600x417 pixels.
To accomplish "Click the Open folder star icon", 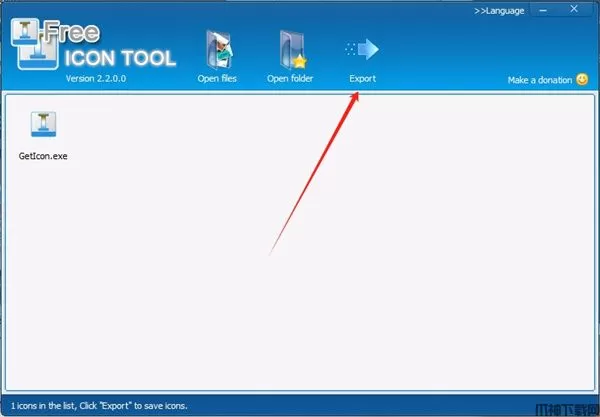I will point(293,50).
